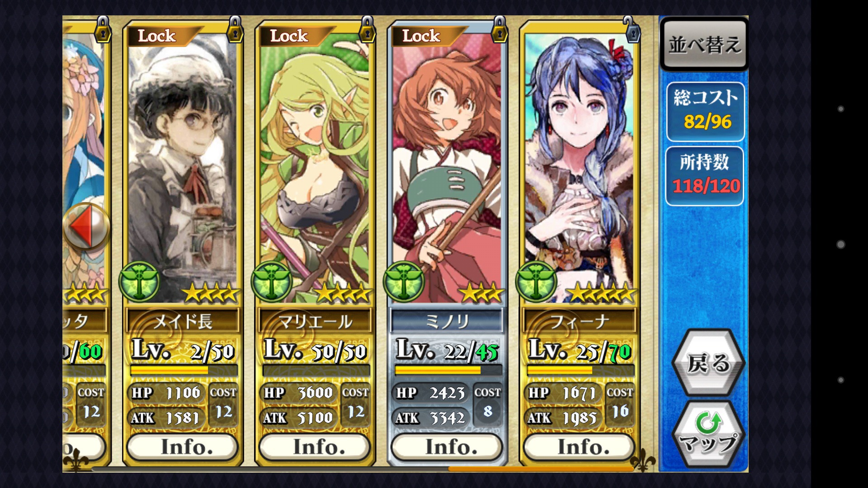Open the マップ hexagon button
This screenshot has width=868, height=488.
(708, 435)
